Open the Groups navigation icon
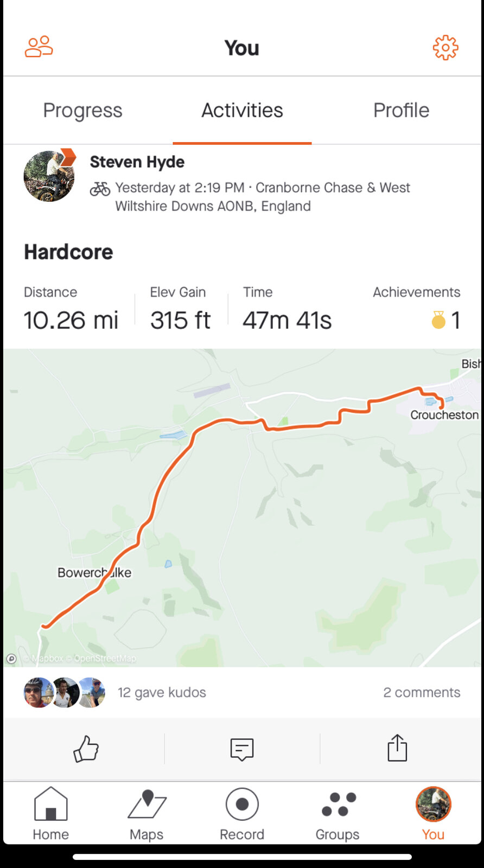 pyautogui.click(x=337, y=805)
